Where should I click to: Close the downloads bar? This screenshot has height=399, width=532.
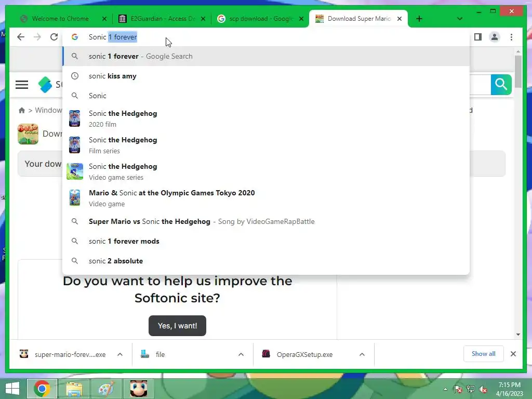(x=513, y=354)
